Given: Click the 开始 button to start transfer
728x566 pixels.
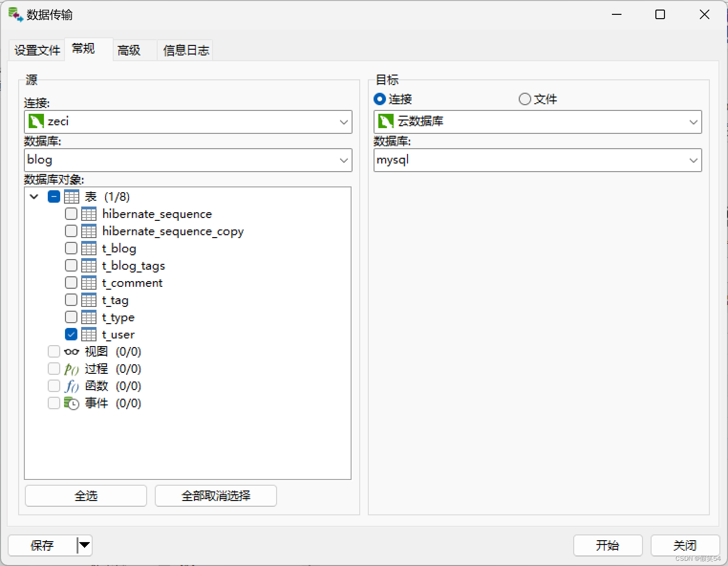Looking at the screenshot, I should coord(608,545).
